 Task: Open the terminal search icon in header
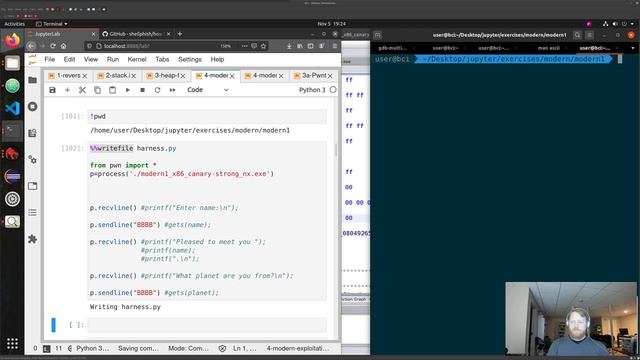click(577, 35)
